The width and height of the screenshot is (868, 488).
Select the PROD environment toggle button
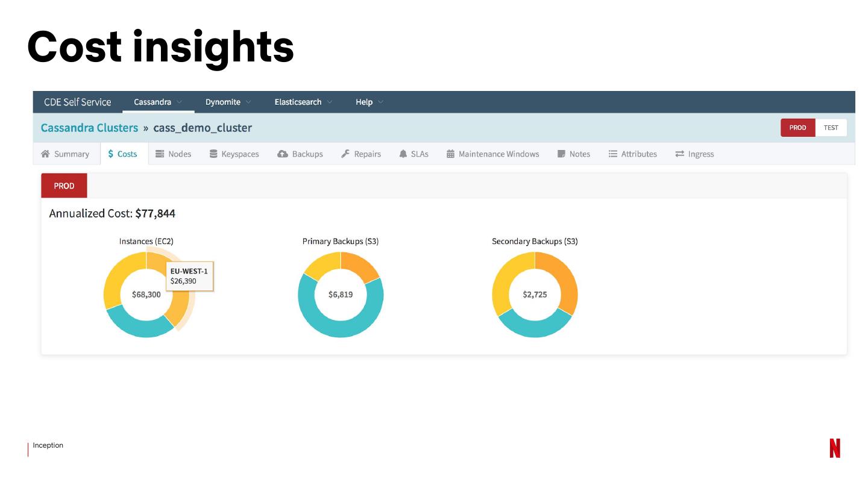click(798, 128)
